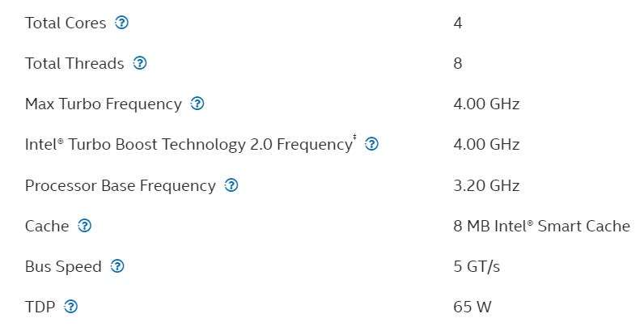Select the Total Cores label
This screenshot has width=644, height=335.
[x=66, y=23]
